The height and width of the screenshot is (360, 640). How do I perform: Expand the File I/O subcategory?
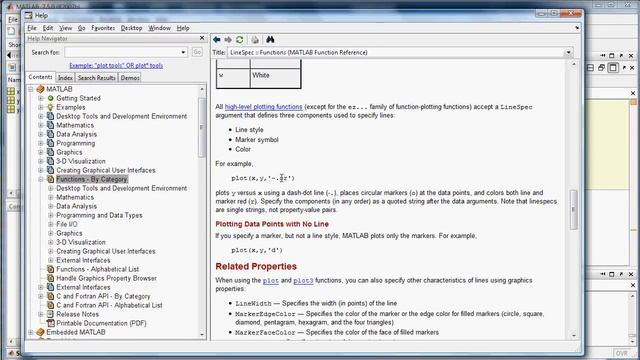click(x=51, y=224)
